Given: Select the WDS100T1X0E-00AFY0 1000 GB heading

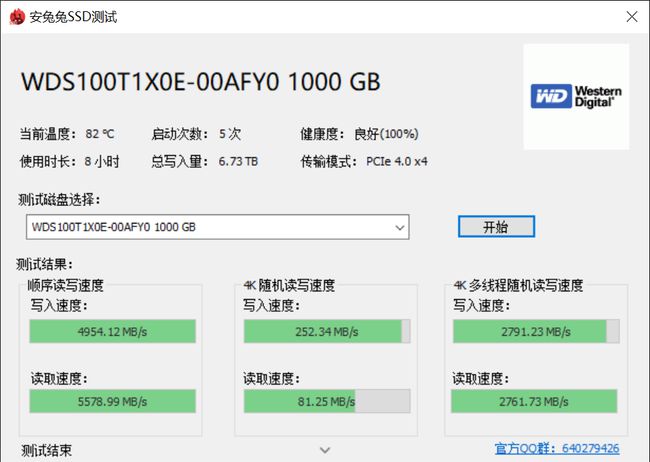Looking at the screenshot, I should 201,82.
